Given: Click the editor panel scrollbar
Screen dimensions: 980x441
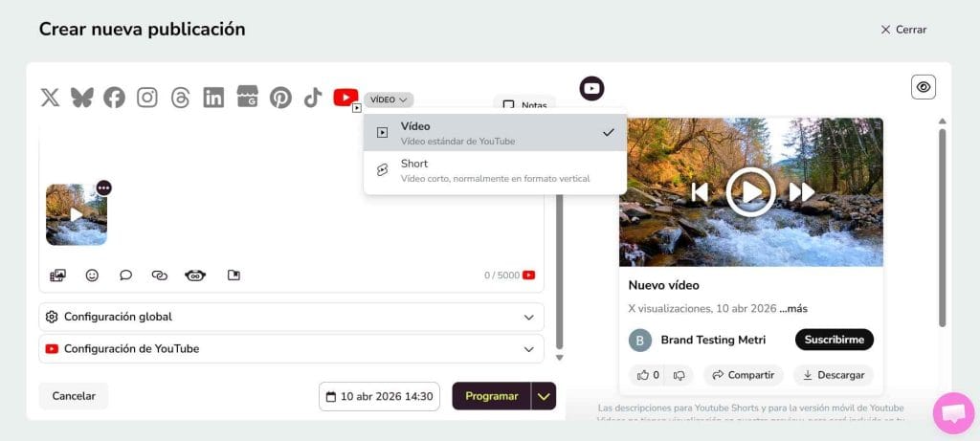Looking at the screenshot, I should [x=559, y=272].
